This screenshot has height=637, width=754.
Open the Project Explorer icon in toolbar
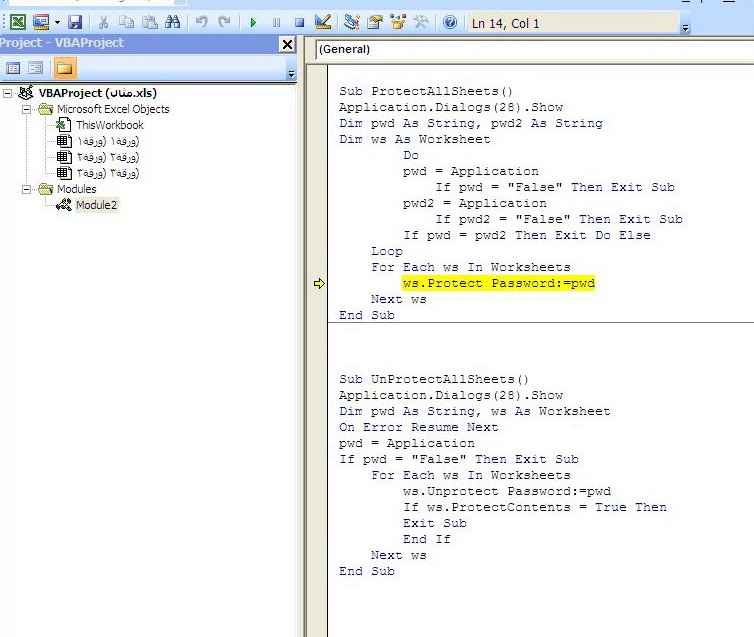coord(352,22)
